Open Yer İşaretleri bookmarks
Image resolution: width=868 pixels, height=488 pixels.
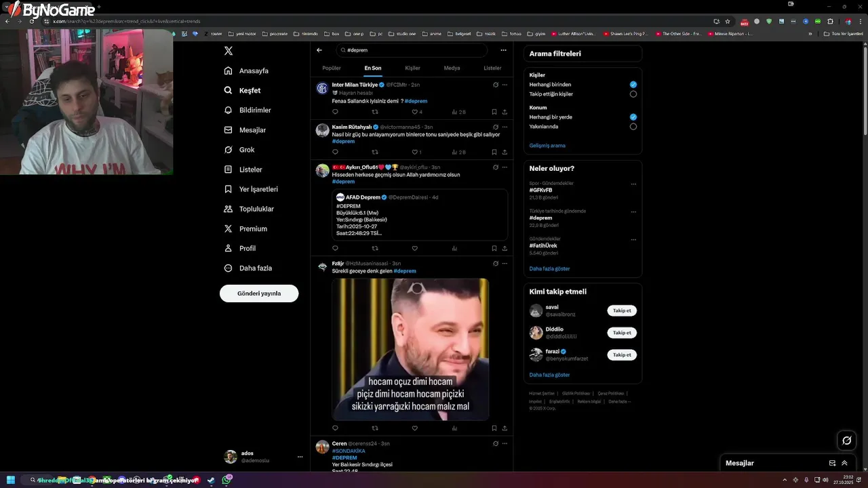(251, 189)
